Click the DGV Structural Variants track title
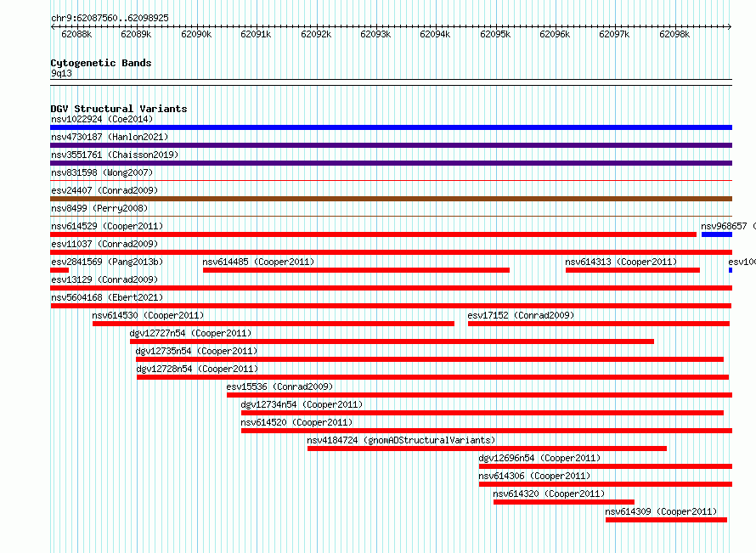 [119, 109]
